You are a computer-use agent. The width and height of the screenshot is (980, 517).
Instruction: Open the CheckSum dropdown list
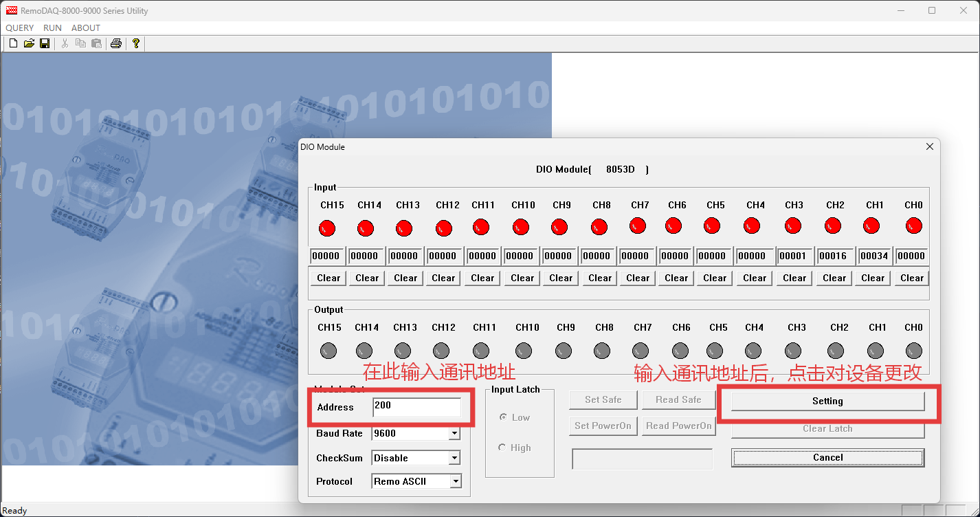click(x=454, y=459)
